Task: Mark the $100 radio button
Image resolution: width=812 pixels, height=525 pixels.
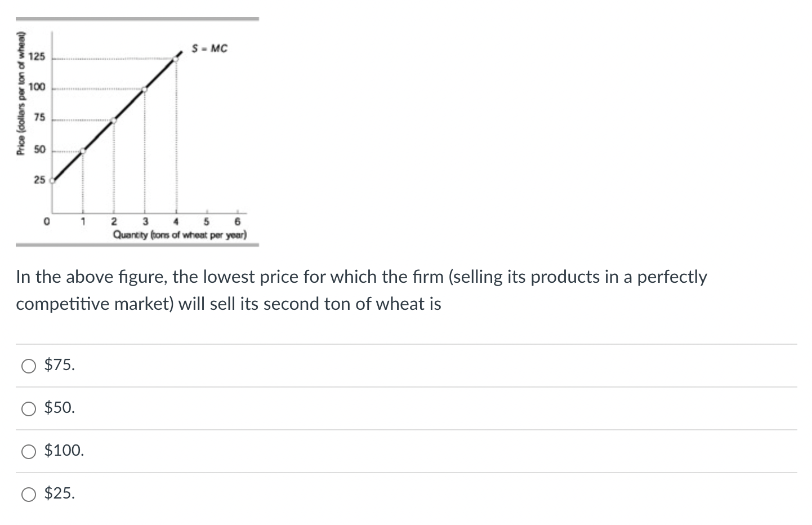Action: [x=29, y=452]
